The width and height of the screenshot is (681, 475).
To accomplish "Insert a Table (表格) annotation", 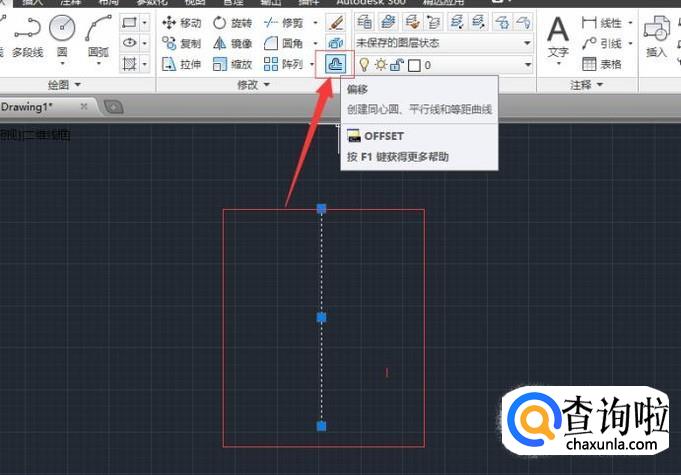I will (602, 64).
